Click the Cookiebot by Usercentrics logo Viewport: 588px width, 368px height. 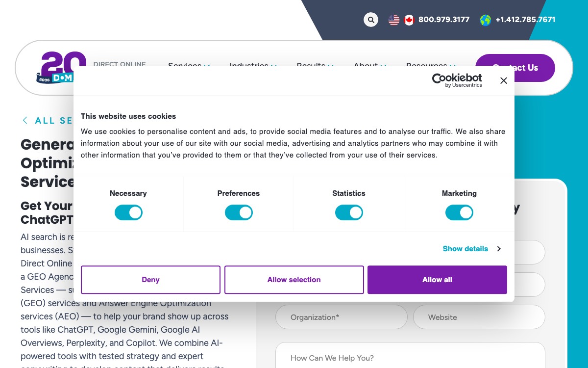[457, 80]
